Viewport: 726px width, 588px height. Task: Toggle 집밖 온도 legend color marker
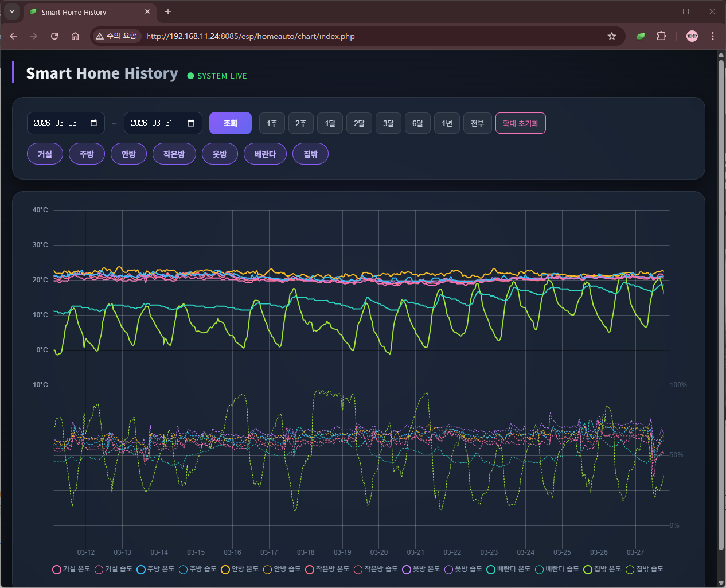pyautogui.click(x=588, y=569)
